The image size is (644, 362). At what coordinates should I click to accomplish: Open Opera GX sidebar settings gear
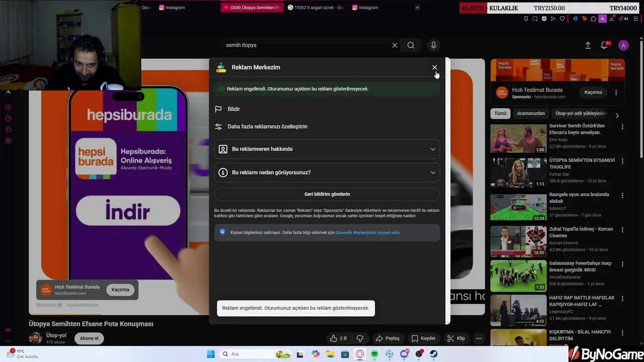click(x=8, y=140)
